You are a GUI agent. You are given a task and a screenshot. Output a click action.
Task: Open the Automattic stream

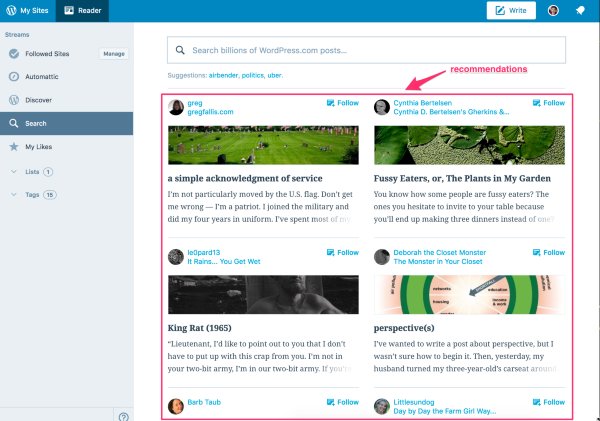(42, 77)
